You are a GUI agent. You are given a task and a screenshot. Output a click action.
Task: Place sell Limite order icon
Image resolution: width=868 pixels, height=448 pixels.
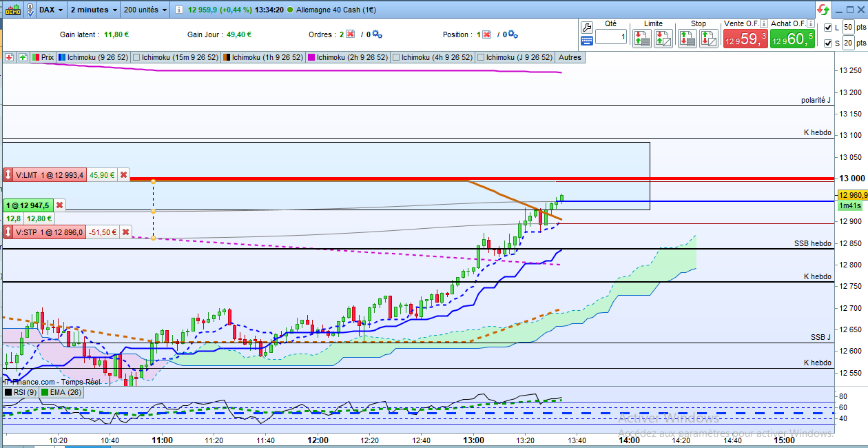tap(642, 38)
